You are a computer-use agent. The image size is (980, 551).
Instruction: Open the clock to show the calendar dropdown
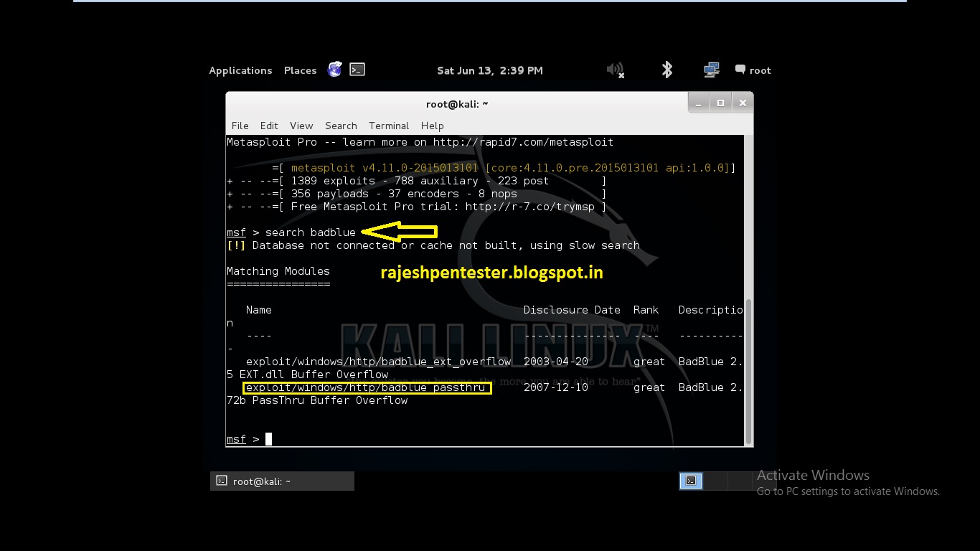coord(490,70)
